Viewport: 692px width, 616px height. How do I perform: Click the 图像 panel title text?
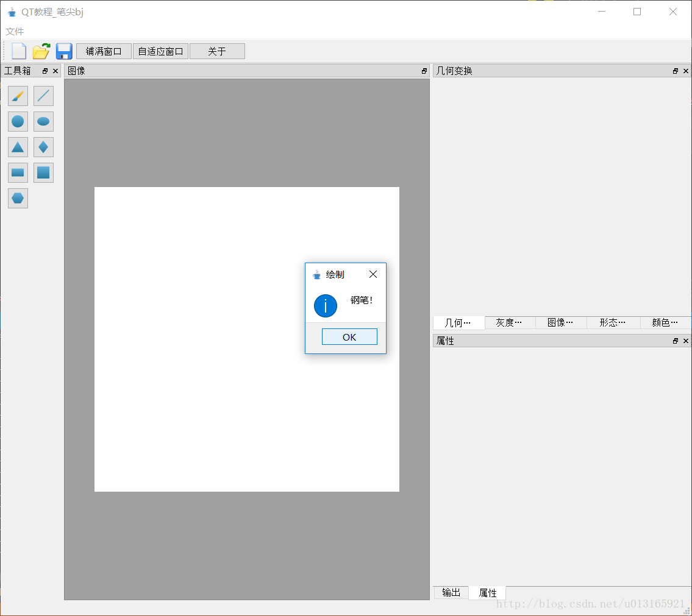[76, 71]
